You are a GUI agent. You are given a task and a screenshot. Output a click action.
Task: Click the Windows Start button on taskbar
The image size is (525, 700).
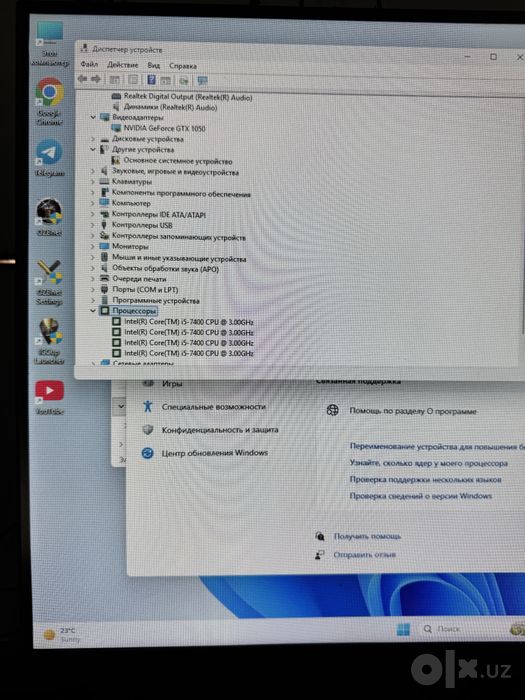(403, 629)
